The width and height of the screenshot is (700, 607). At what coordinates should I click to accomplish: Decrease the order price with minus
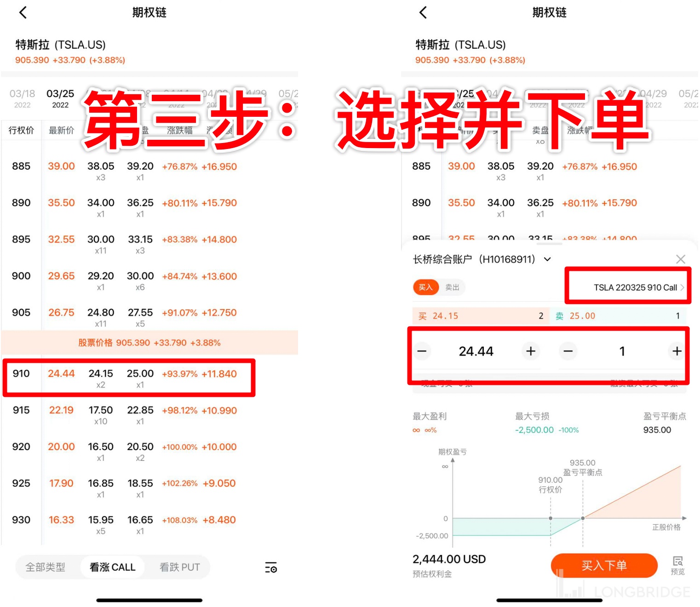click(422, 351)
